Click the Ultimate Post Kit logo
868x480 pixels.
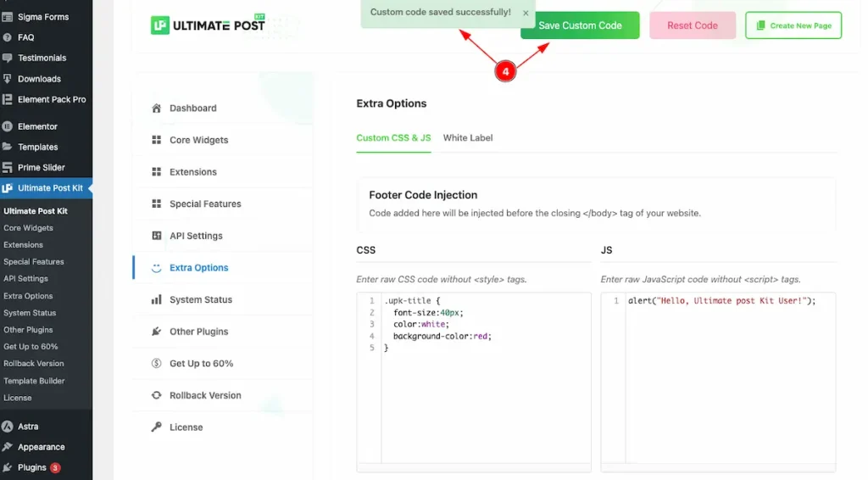coord(209,25)
